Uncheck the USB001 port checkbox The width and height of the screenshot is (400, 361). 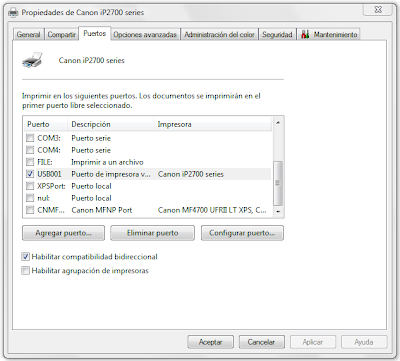(30, 174)
